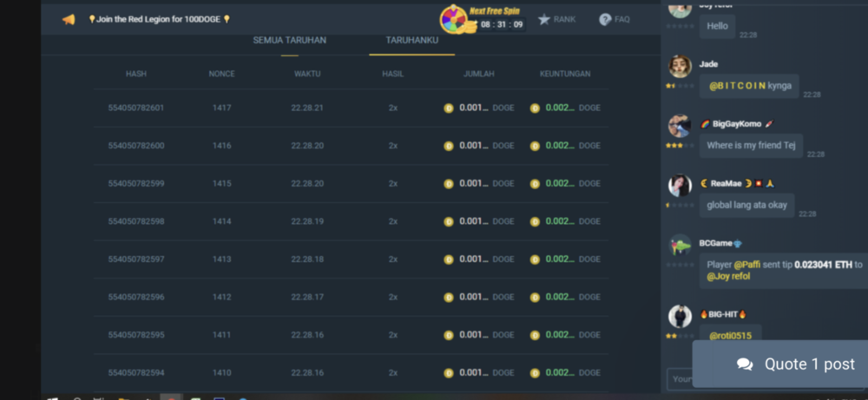
Task: Click the megaphone announcement icon
Action: [69, 19]
